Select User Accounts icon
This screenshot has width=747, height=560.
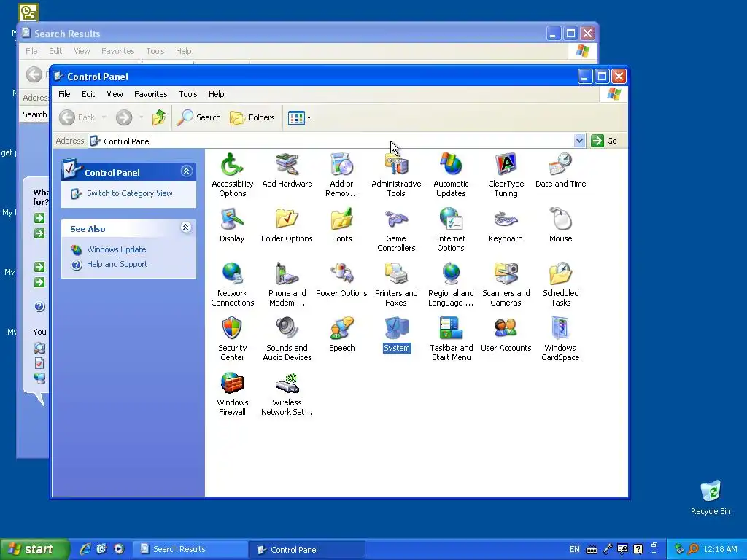pyautogui.click(x=506, y=329)
